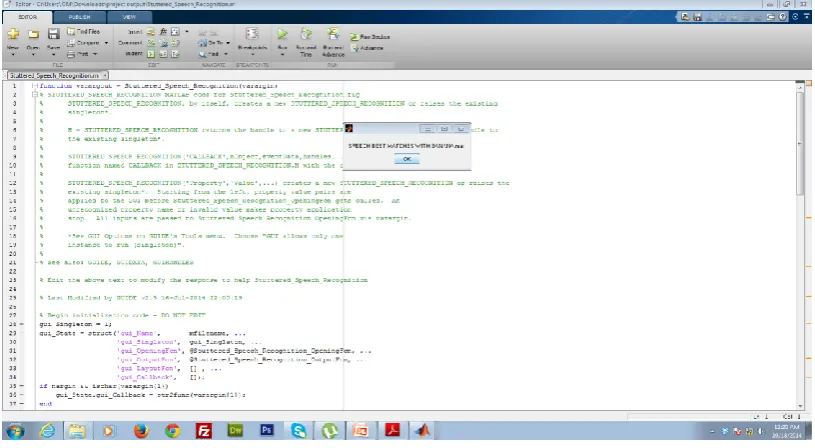Click the taskbar clock
The width and height of the screenshot is (815, 448).
click(787, 431)
